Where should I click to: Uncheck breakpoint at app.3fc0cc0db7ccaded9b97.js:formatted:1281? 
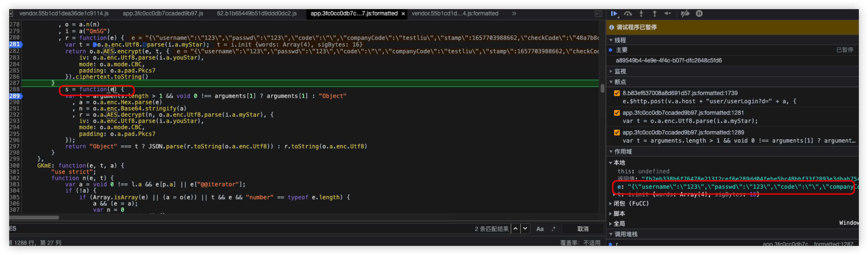617,113
